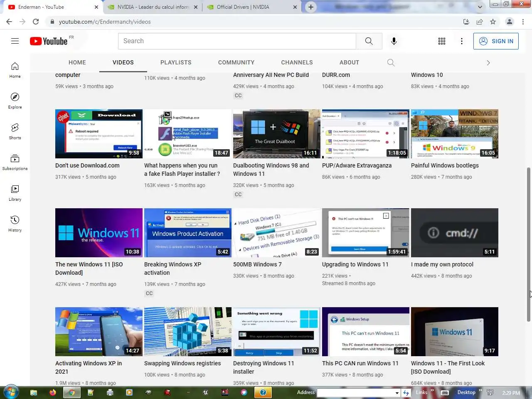Open the 500MB Windows 7 thumbnail

(277, 233)
